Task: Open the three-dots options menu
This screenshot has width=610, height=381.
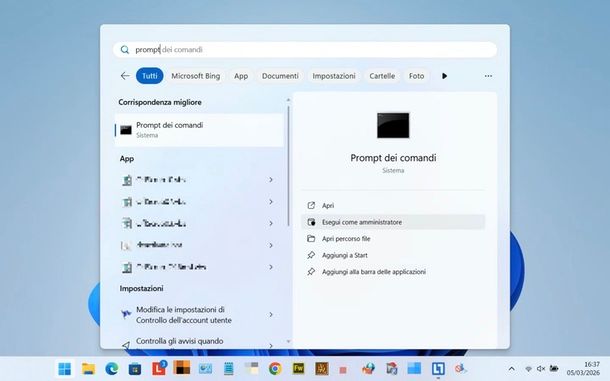Action: (488, 76)
